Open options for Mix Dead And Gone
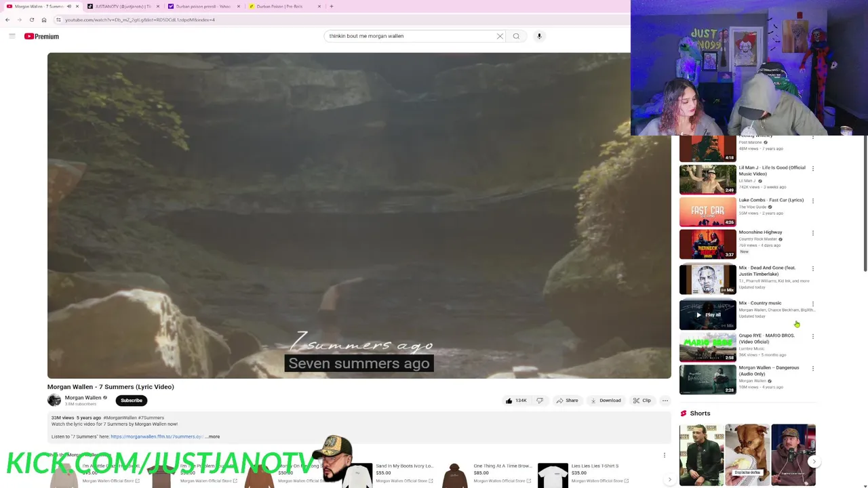The width and height of the screenshot is (868, 488). 813,268
